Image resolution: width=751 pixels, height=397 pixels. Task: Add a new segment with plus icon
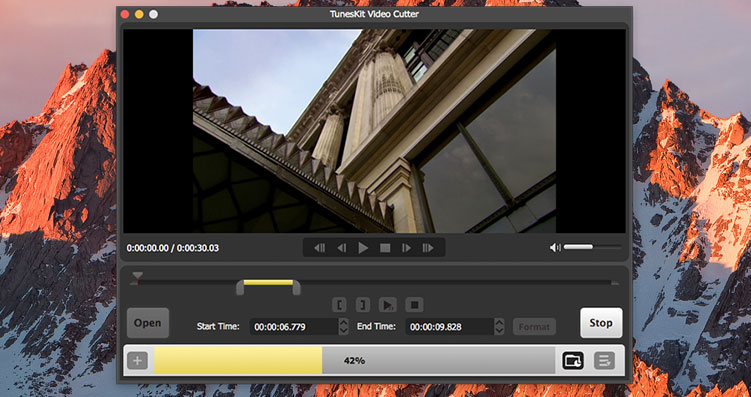137,360
